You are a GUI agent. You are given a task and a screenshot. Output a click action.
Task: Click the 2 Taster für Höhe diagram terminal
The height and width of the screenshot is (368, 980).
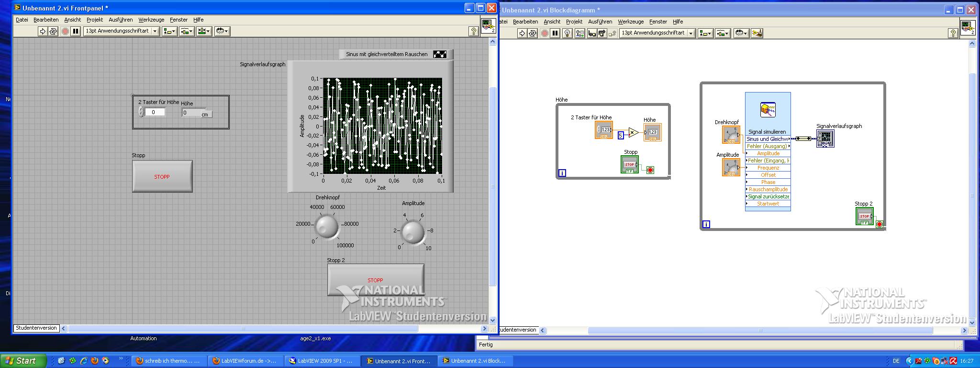tap(604, 130)
